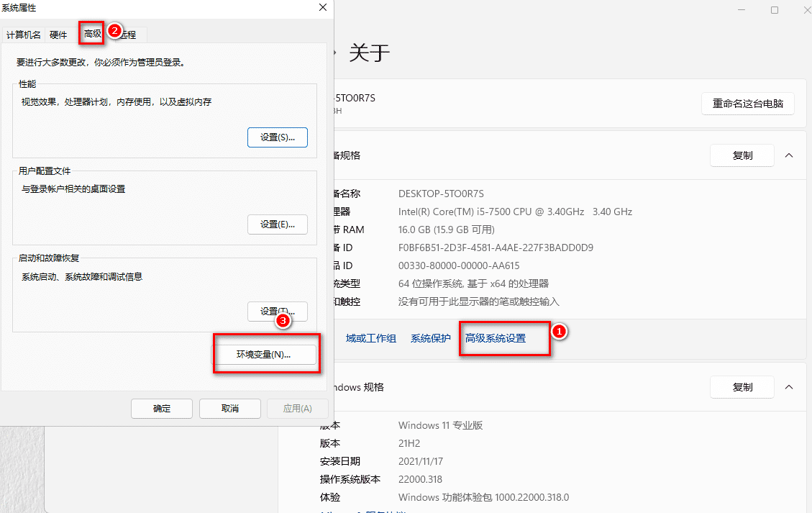Switch to the 计算机名 tab
This screenshot has height=513, width=812.
pos(24,35)
